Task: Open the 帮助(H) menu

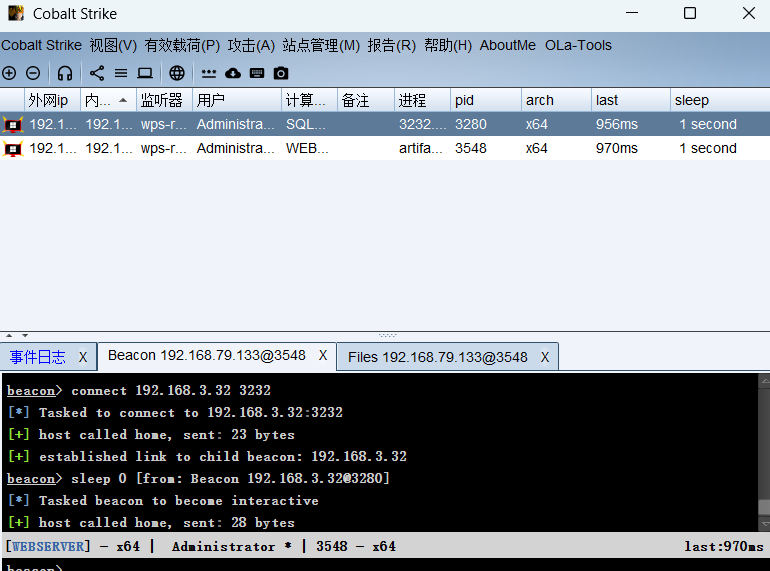Action: pyautogui.click(x=448, y=45)
